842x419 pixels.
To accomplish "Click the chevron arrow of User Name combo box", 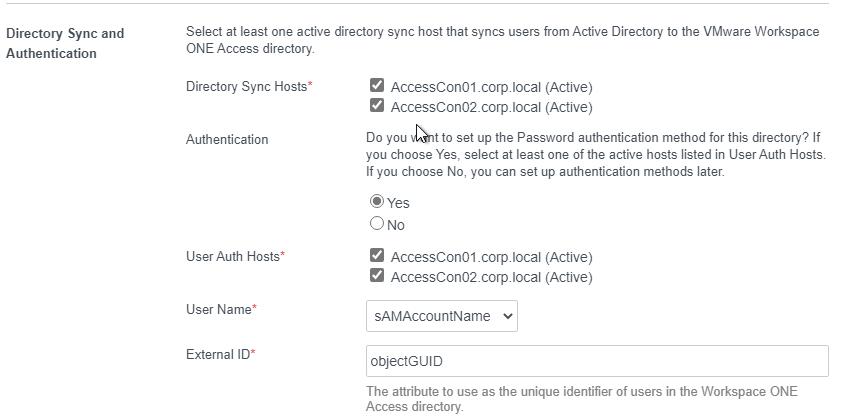I will pos(507,316).
